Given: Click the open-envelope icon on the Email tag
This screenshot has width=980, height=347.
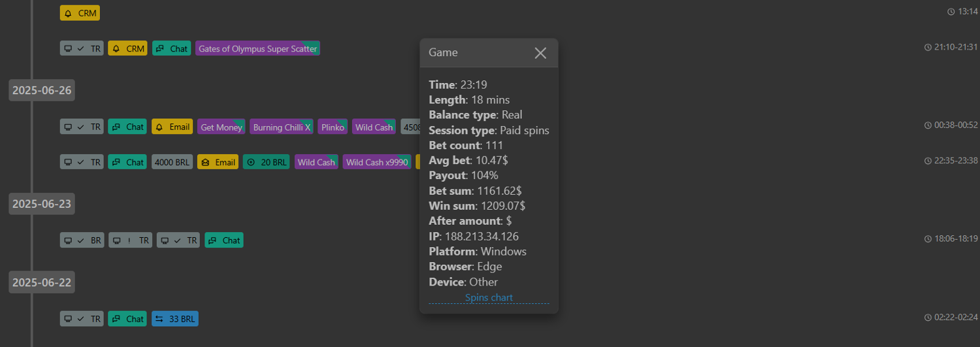Looking at the screenshot, I should 204,162.
